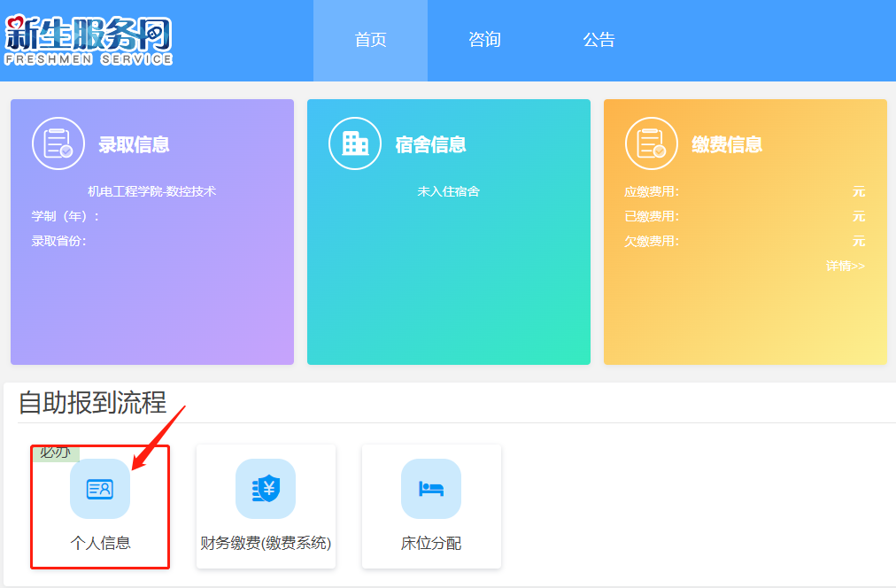This screenshot has width=896, height=588.
Task: Click the green 必办 badge
Action: click(55, 453)
